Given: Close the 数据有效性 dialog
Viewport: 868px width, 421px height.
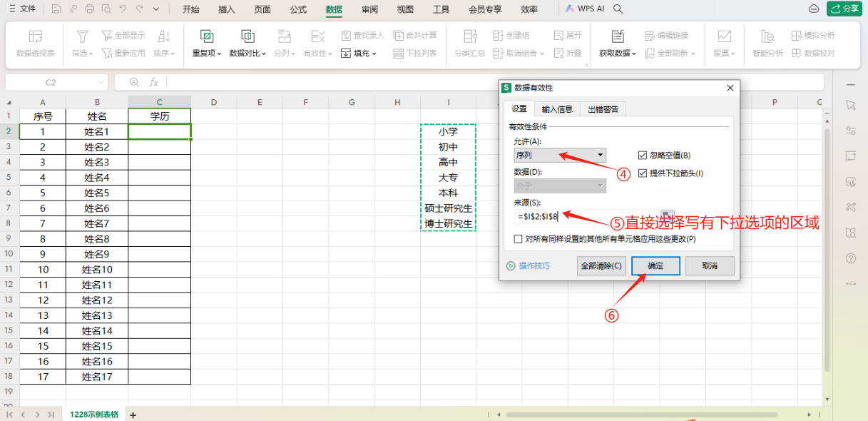Looking at the screenshot, I should tap(730, 88).
